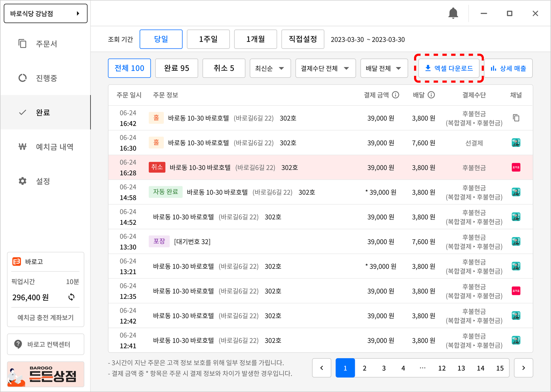Click the 엑셀 다운로드 download icon

[428, 68]
